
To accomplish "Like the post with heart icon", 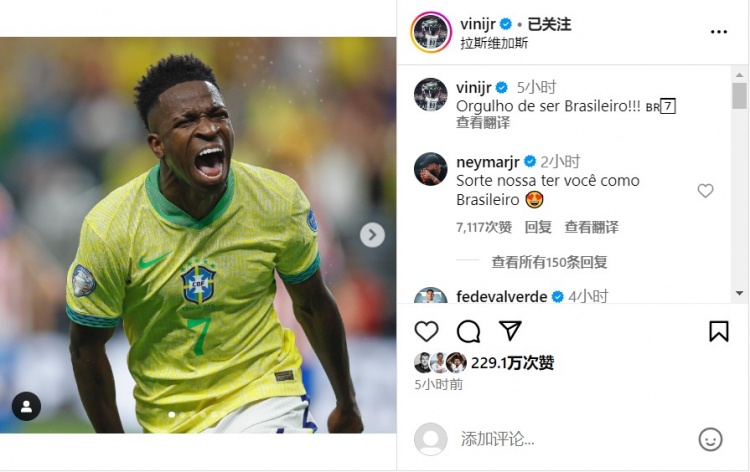I will coord(426,331).
